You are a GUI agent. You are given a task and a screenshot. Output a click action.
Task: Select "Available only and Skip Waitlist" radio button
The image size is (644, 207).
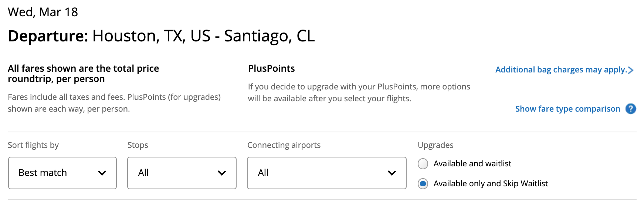pyautogui.click(x=423, y=184)
